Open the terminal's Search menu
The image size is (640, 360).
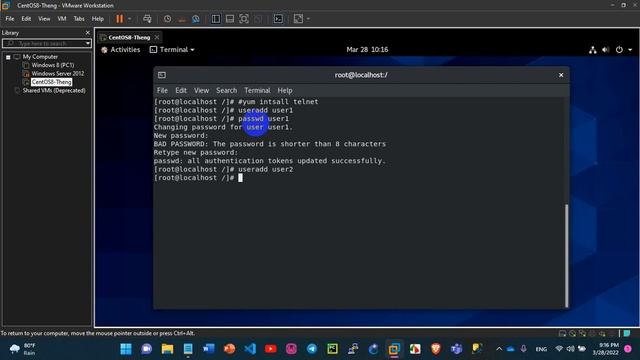point(227,91)
